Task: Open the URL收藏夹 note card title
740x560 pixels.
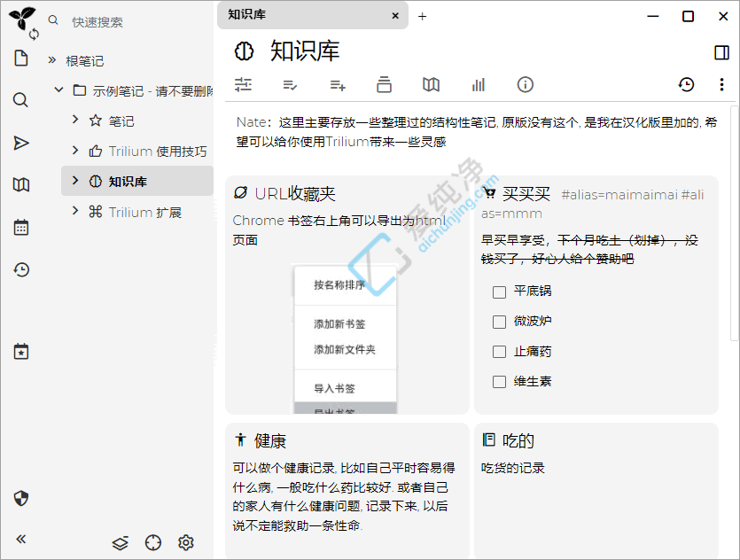Action: [x=294, y=193]
